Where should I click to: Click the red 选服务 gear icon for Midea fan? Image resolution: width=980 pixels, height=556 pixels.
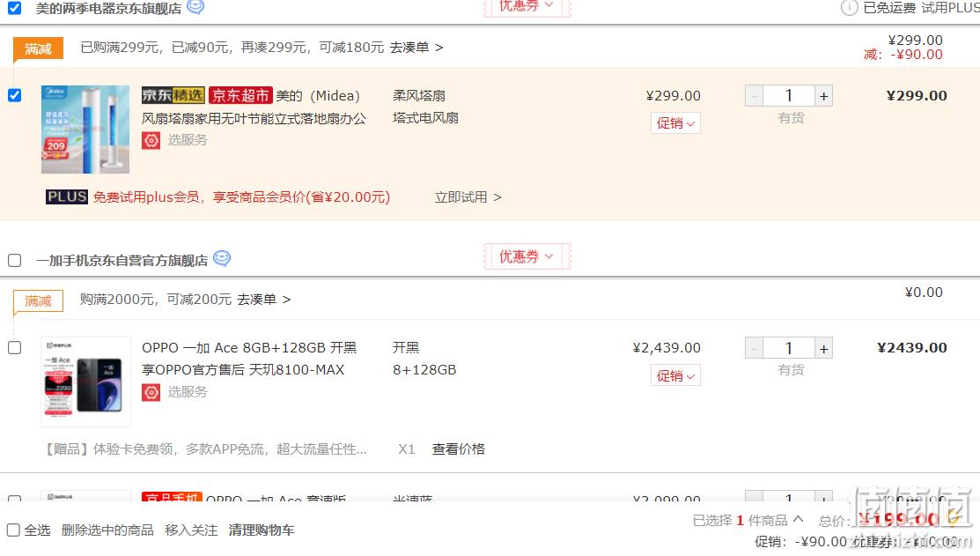point(151,141)
